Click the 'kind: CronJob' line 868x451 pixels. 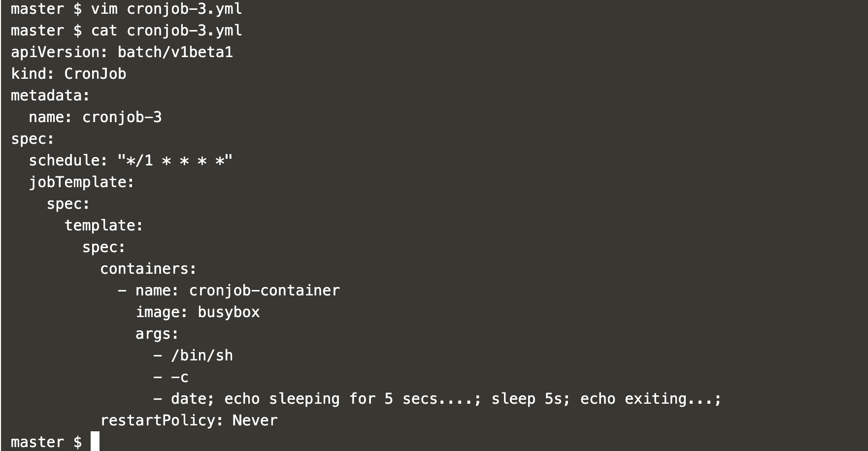click(68, 74)
